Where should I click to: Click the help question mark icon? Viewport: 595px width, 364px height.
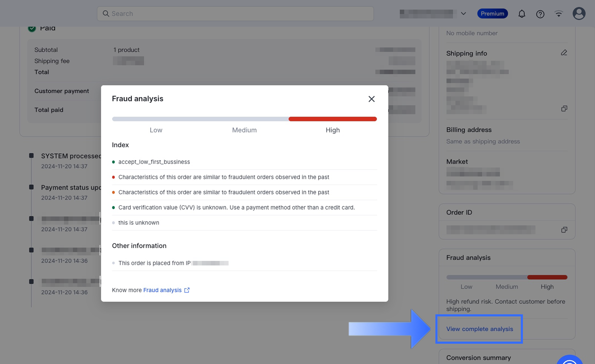[x=540, y=14]
